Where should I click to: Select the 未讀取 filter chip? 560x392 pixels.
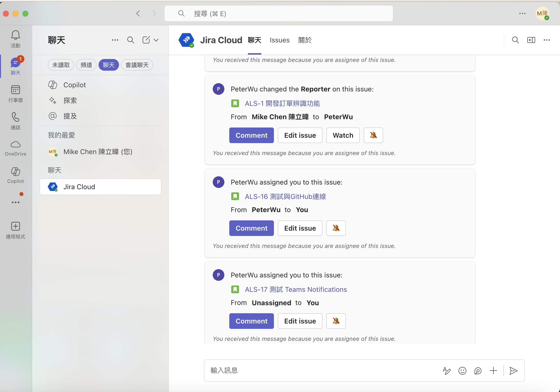(61, 65)
